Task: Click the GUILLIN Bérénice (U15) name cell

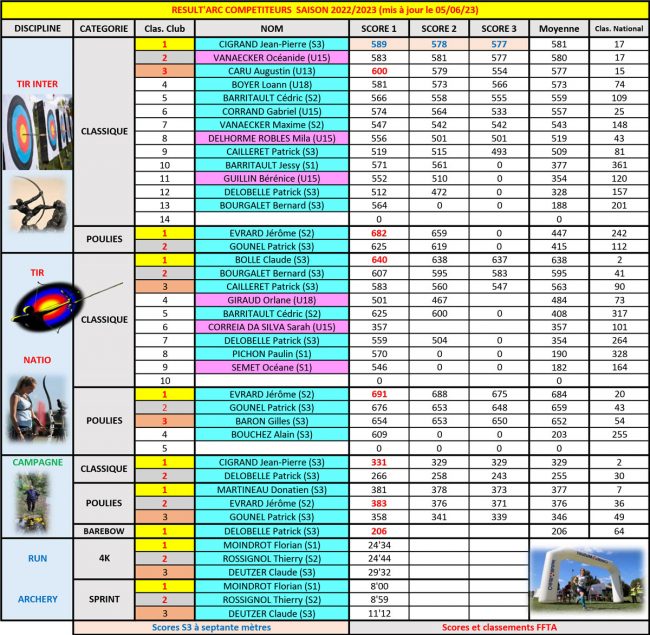Action: point(272,178)
